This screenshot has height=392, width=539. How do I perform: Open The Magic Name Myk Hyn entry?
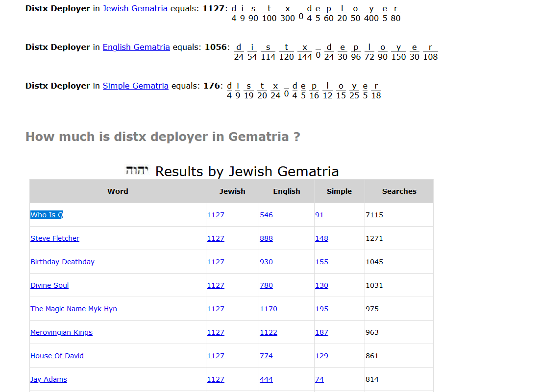[x=74, y=309]
